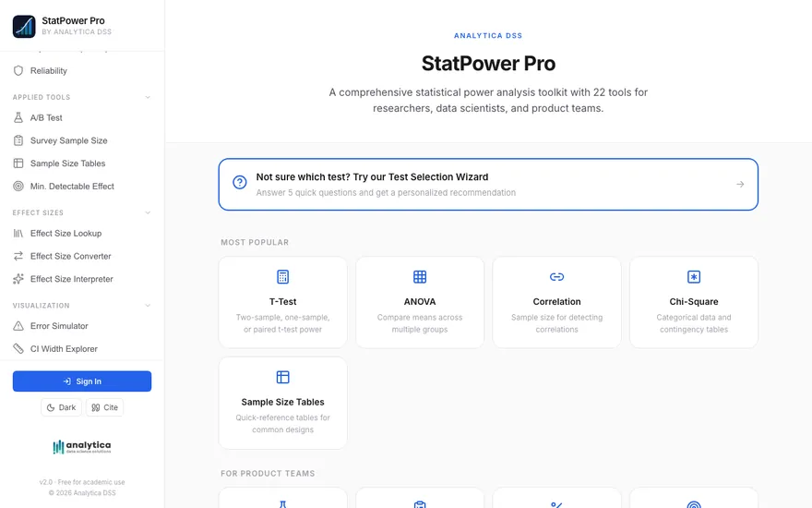Screen dimensions: 812x508
Task: Click the CI Width Explorer ruler icon
Action: pos(18,349)
